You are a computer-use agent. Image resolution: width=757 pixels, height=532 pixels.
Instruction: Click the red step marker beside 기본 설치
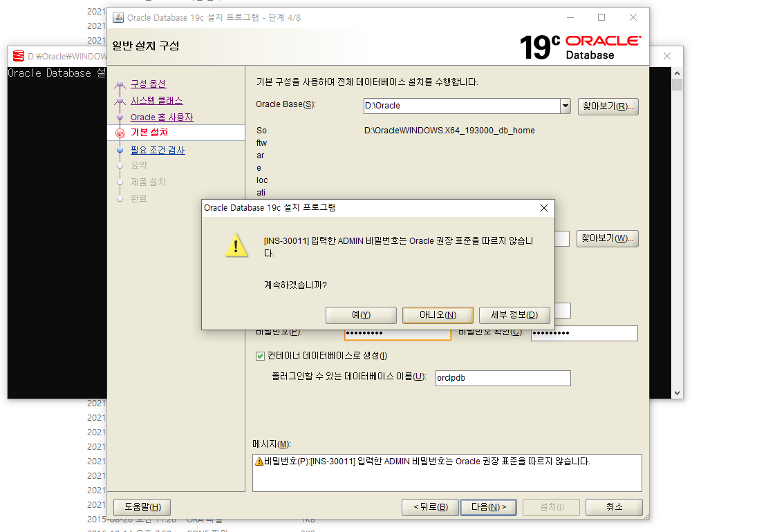point(119,132)
